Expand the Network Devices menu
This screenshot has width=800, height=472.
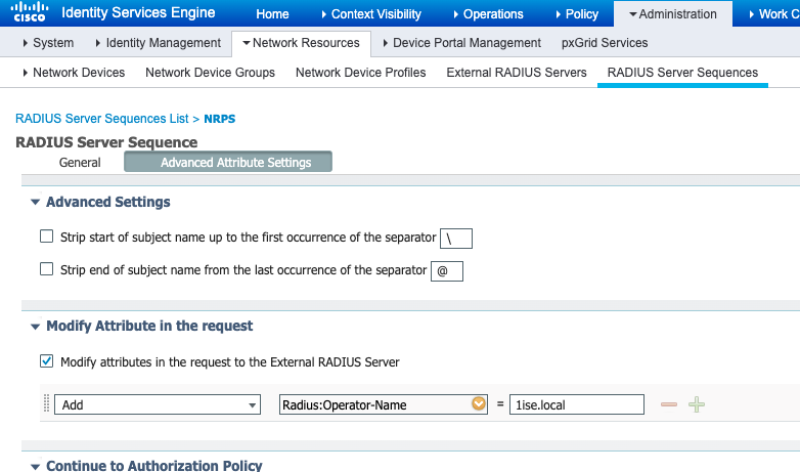[x=73, y=72]
